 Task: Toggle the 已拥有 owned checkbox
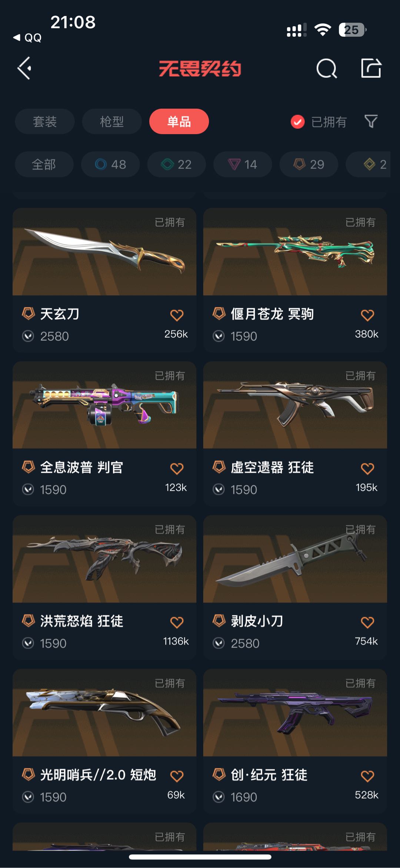(297, 122)
